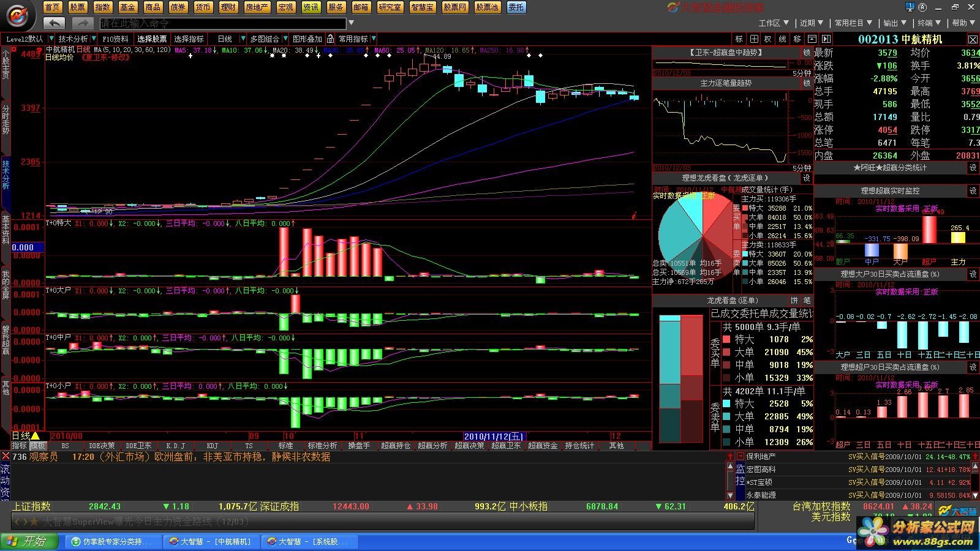
Task: Expand the command input history dropdown arrow
Action: click(351, 23)
